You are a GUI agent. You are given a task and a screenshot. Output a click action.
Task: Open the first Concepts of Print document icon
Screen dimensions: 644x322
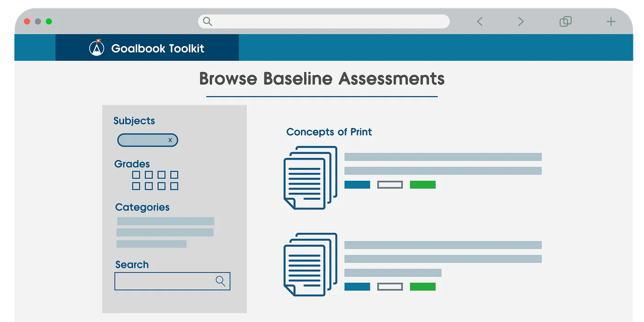310,177
